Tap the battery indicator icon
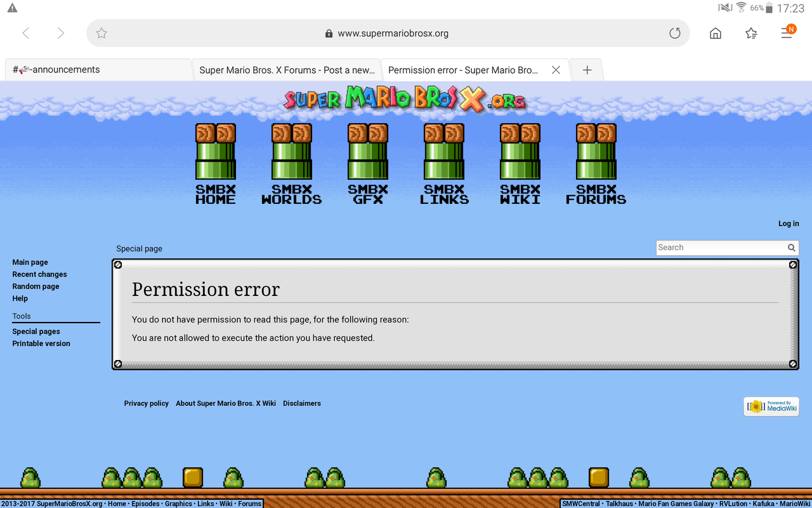 769,8
